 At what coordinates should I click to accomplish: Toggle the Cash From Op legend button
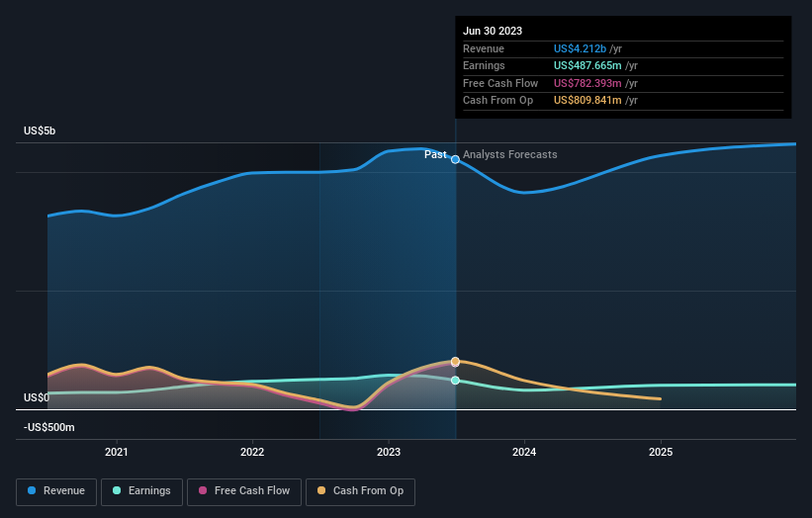coord(360,491)
